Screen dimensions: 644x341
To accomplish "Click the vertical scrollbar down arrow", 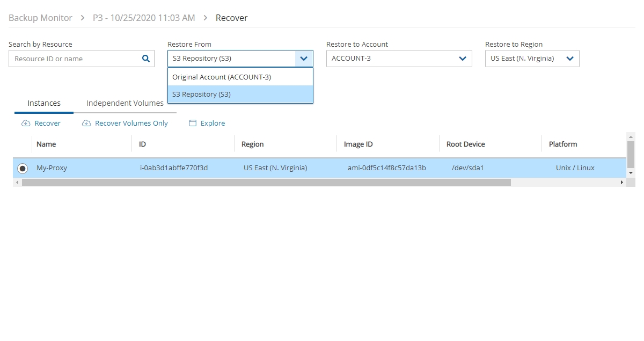I will coord(631,173).
